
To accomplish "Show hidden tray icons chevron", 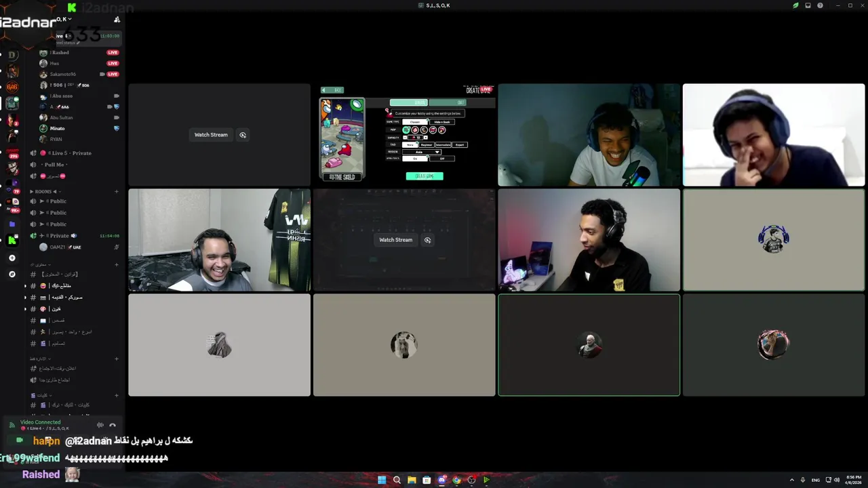I will (x=791, y=480).
